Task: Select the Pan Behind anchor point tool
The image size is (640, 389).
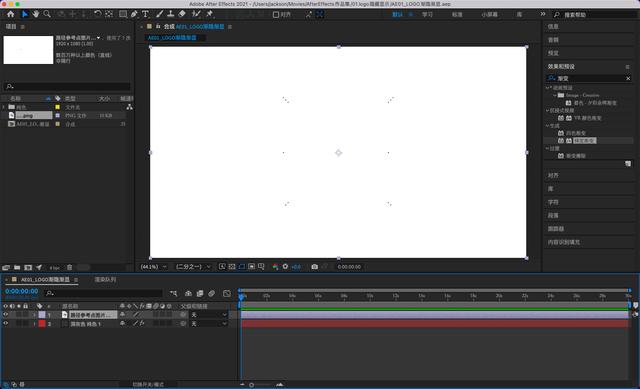Action: [x=109, y=14]
